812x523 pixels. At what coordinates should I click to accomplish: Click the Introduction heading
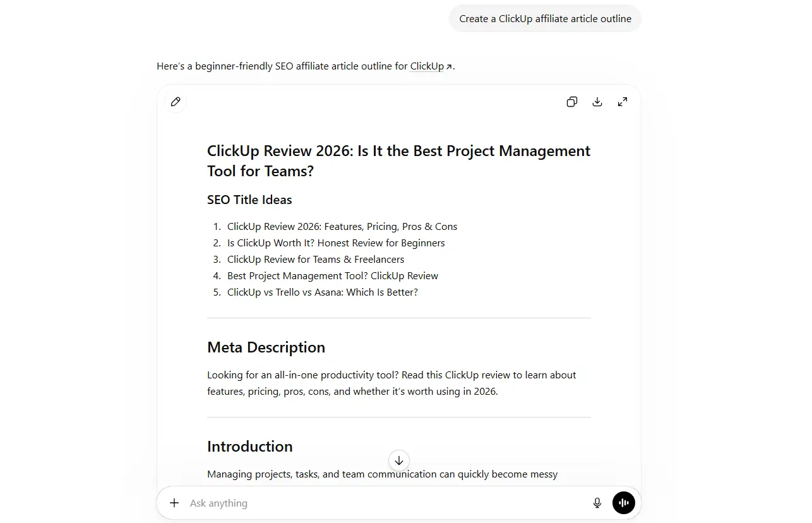249,446
